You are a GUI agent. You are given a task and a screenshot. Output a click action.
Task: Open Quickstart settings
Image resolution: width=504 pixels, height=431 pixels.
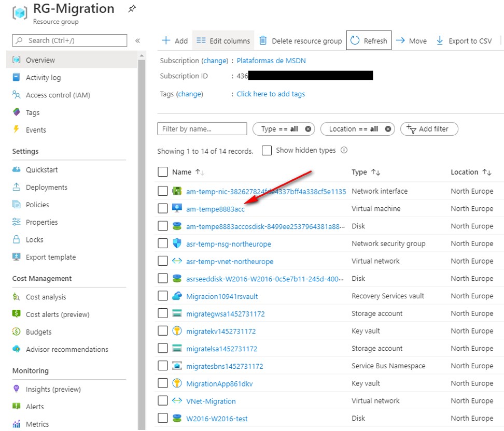tap(41, 169)
